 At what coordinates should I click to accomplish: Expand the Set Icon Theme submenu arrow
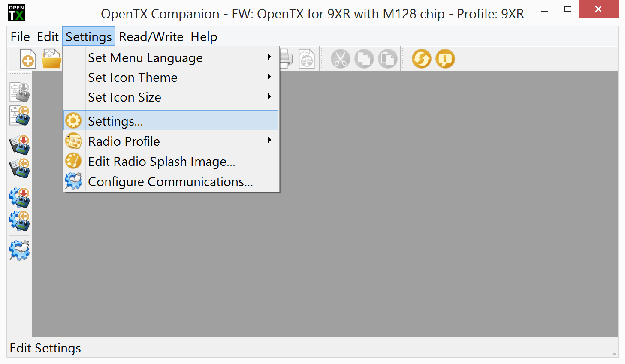(x=269, y=77)
